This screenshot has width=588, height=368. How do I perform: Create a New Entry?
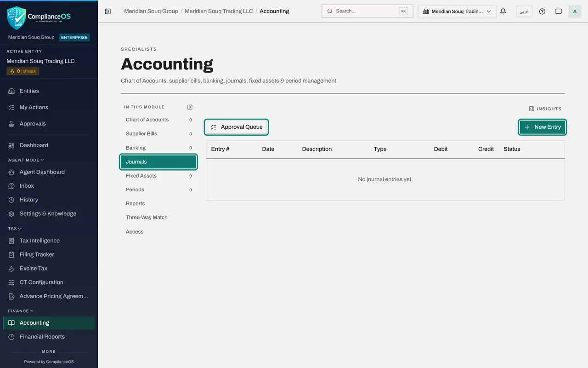coord(543,127)
